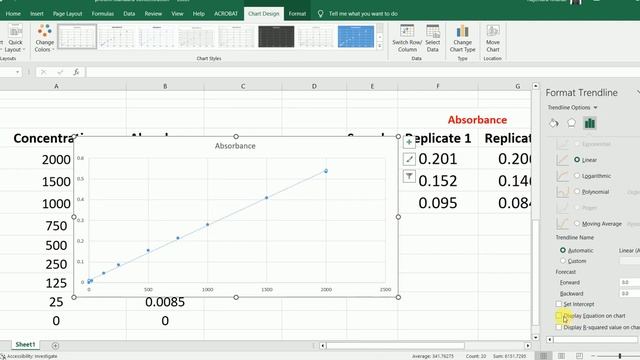This screenshot has height=360, width=640.
Task: Click Switch Row/Column icon
Action: [x=407, y=38]
